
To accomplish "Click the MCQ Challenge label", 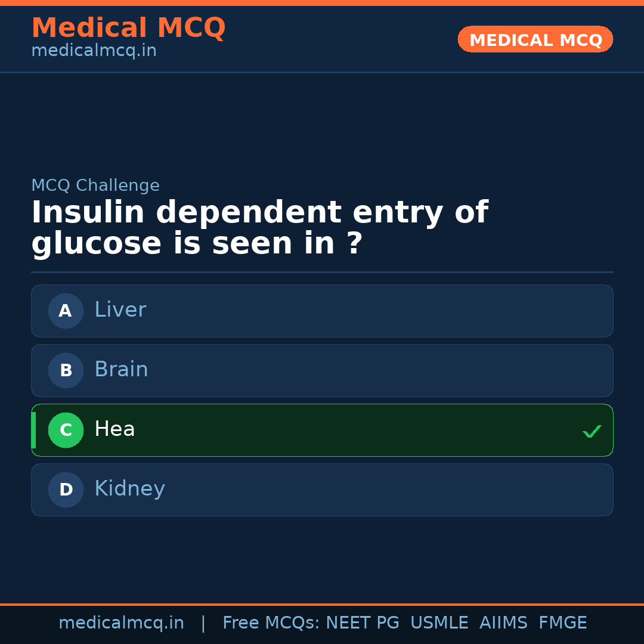I will point(95,185).
